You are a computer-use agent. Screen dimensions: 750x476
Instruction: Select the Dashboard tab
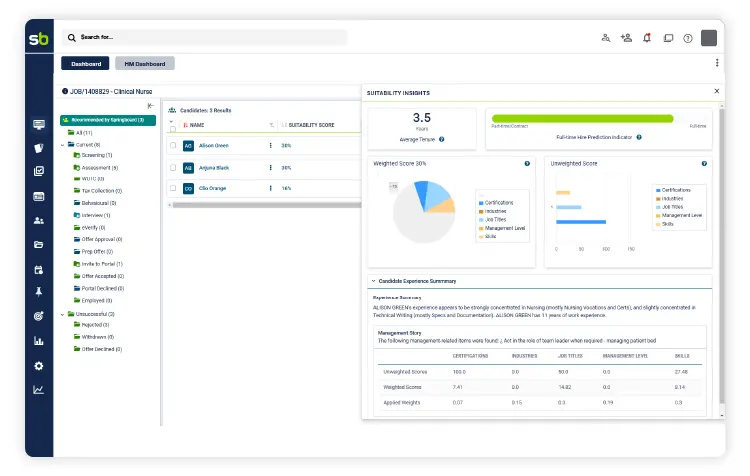[x=85, y=63]
